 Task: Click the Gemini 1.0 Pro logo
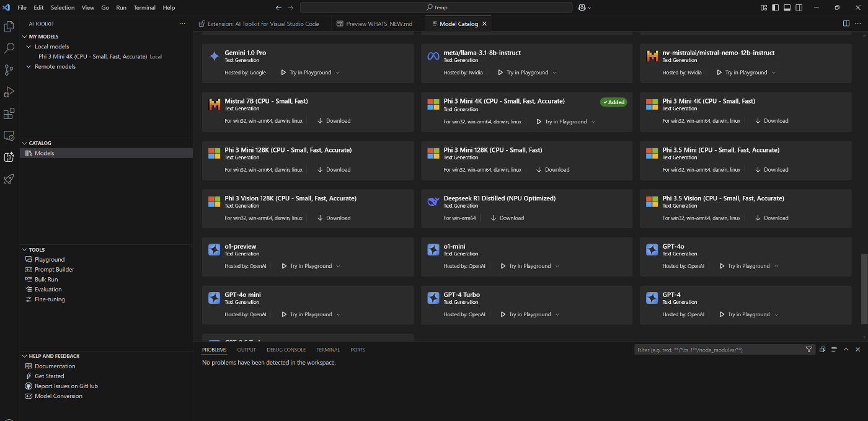click(x=215, y=56)
